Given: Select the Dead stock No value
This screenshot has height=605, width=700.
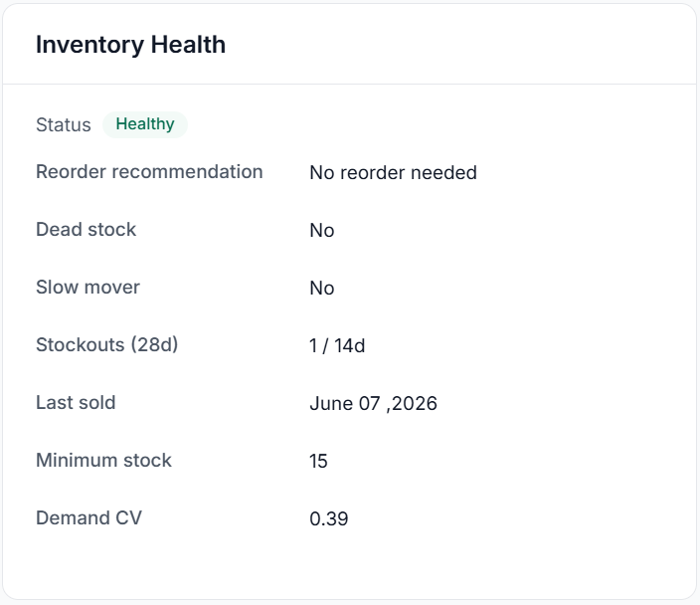Looking at the screenshot, I should pos(322,230).
